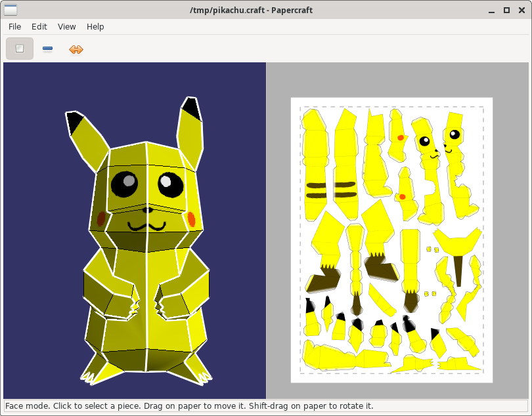Select the bright orange cheek on 3D model
Viewport: 532px width, 416px height.
[x=191, y=219]
